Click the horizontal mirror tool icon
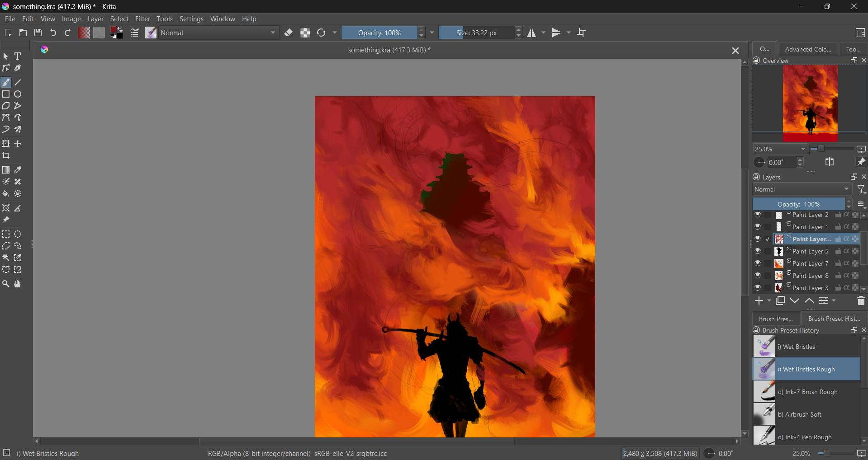 point(532,33)
